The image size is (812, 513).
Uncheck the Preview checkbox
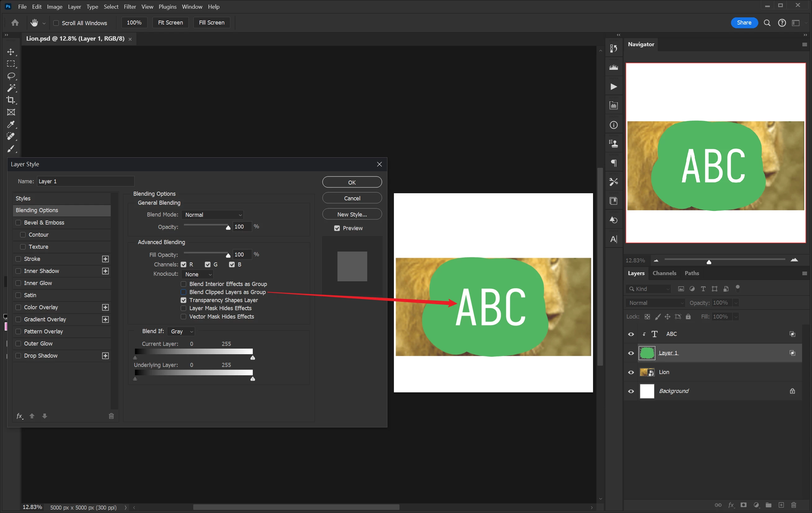click(337, 228)
